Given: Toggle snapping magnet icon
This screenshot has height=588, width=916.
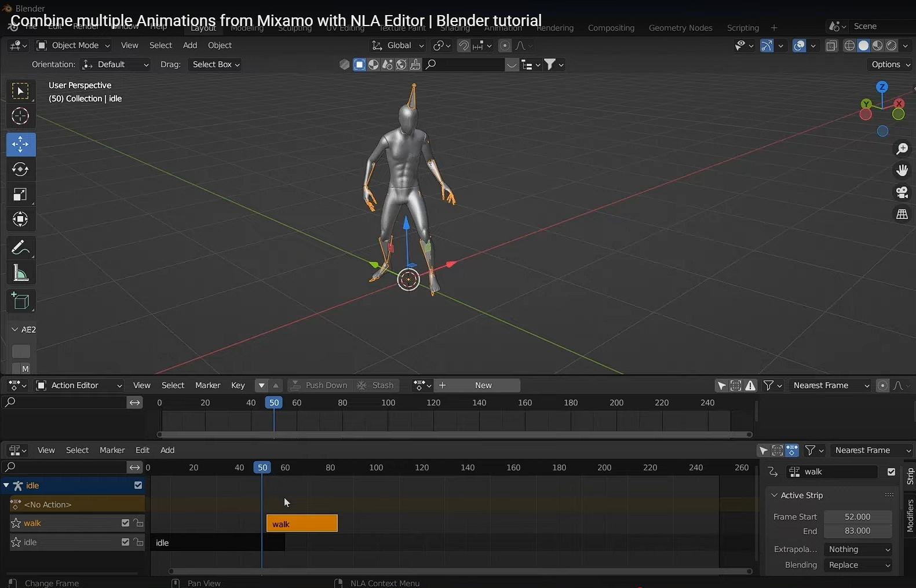Looking at the screenshot, I should pyautogui.click(x=464, y=46).
